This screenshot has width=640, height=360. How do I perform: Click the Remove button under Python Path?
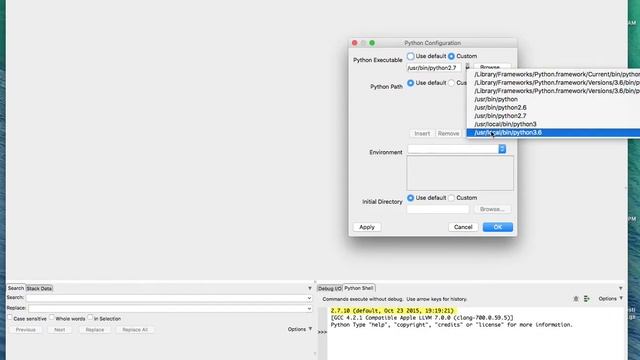[x=448, y=133]
